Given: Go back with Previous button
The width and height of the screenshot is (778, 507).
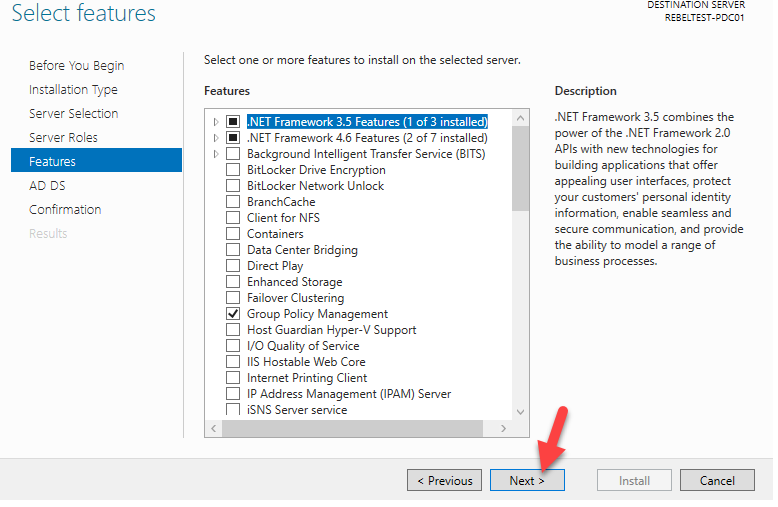Looking at the screenshot, I should coord(444,481).
